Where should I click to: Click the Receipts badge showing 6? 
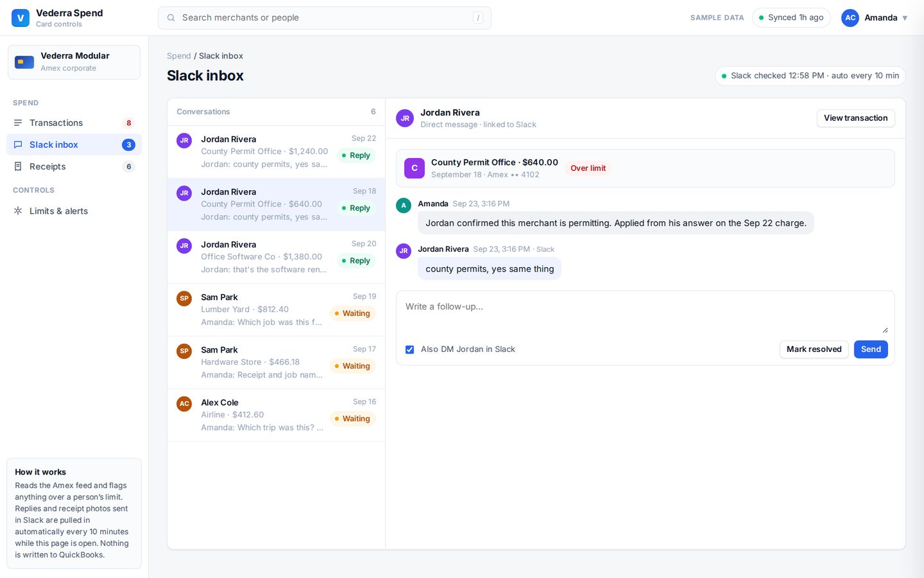pyautogui.click(x=129, y=166)
